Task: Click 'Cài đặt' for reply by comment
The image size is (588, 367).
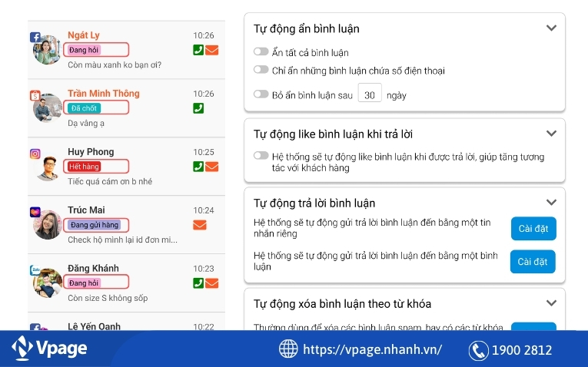Action: tap(533, 261)
